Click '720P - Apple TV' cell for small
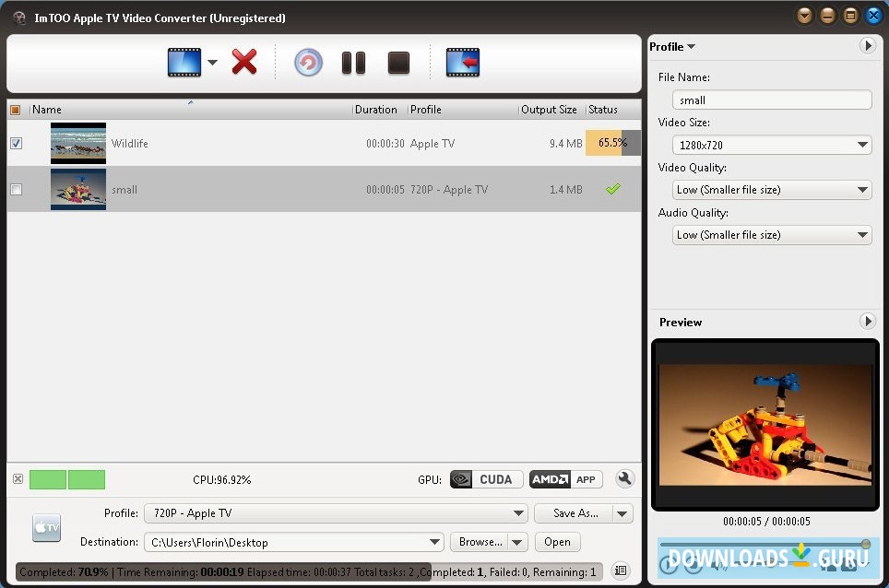 pyautogui.click(x=449, y=190)
